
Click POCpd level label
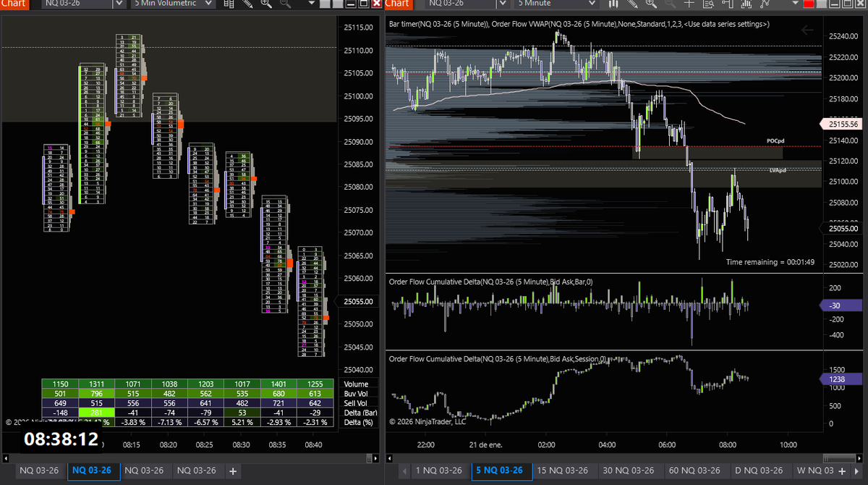(x=775, y=140)
